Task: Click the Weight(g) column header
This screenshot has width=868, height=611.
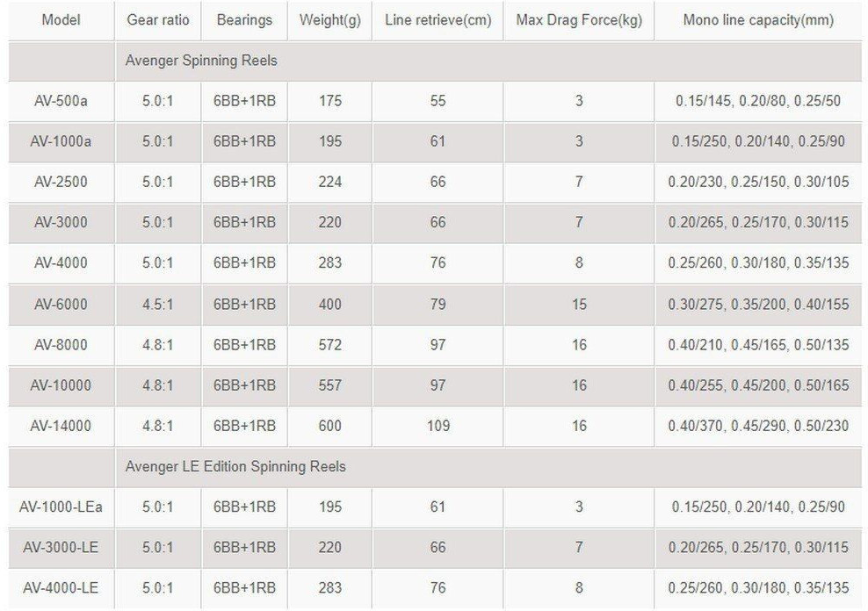Action: coord(330,19)
